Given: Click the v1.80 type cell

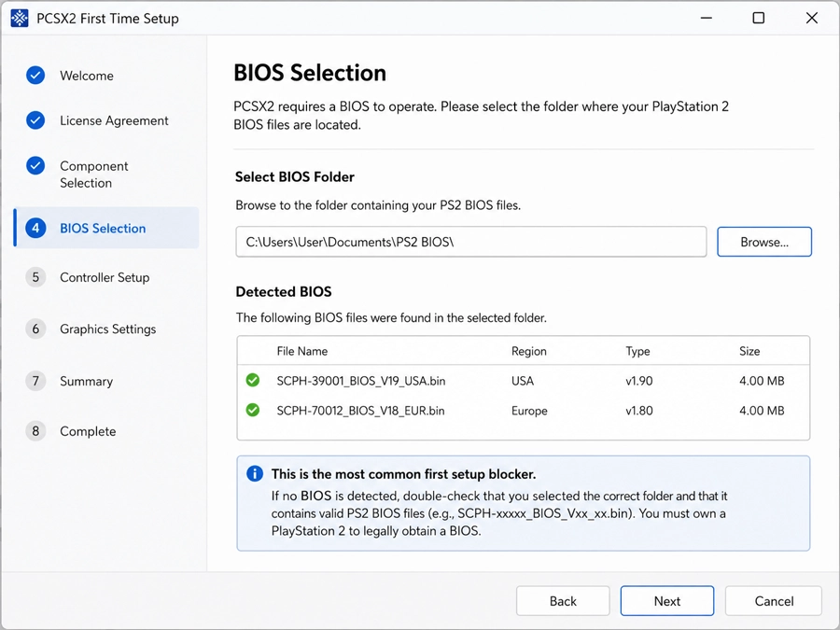Looking at the screenshot, I should tap(639, 411).
